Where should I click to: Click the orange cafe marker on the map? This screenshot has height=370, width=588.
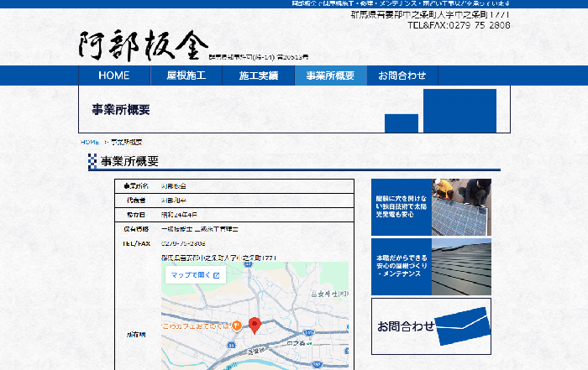coord(236,326)
